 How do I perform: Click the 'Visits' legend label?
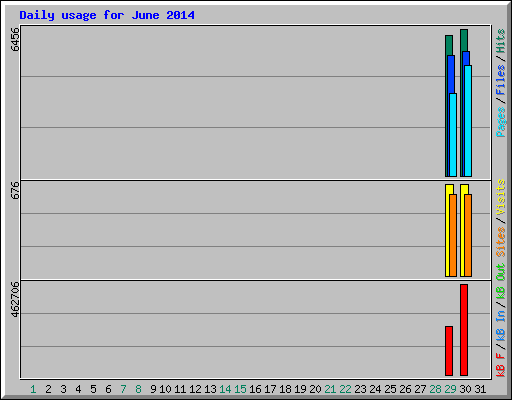tap(501, 197)
